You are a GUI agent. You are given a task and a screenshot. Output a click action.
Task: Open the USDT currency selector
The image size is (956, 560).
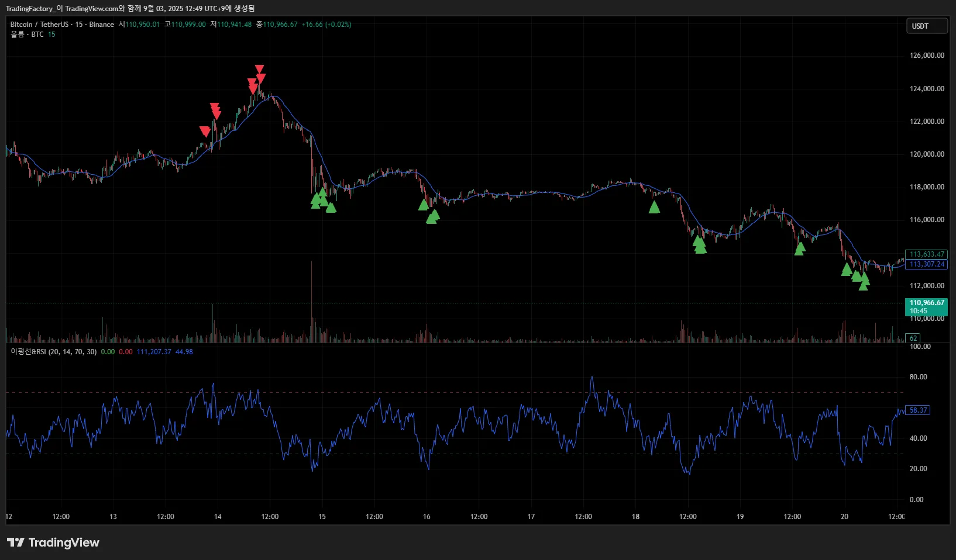[926, 26]
